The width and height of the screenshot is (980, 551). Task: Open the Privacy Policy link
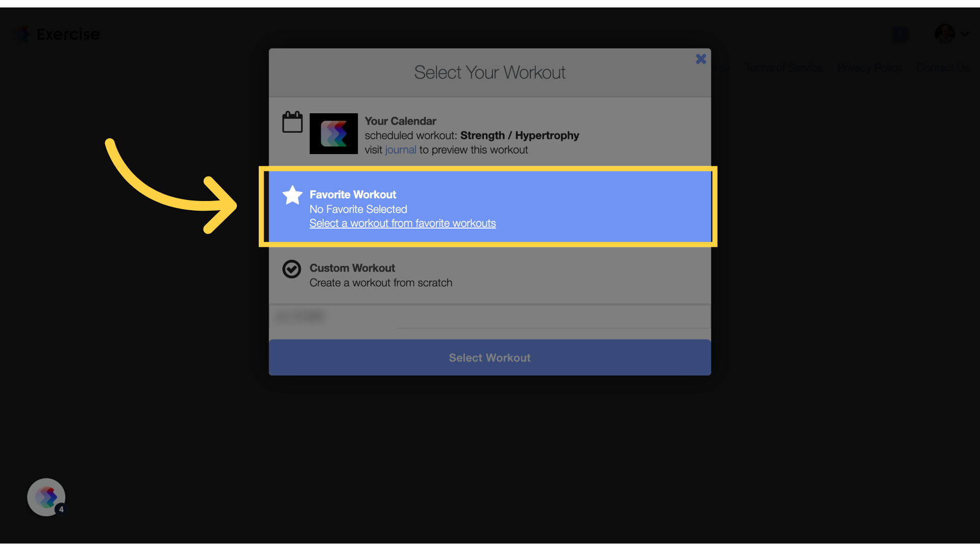coord(869,68)
